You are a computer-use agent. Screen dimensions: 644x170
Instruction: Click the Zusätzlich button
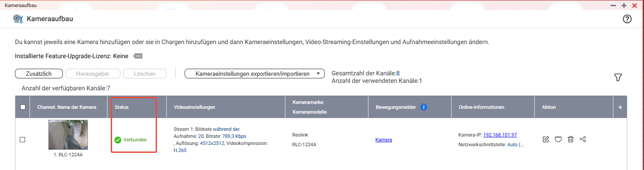(x=39, y=74)
